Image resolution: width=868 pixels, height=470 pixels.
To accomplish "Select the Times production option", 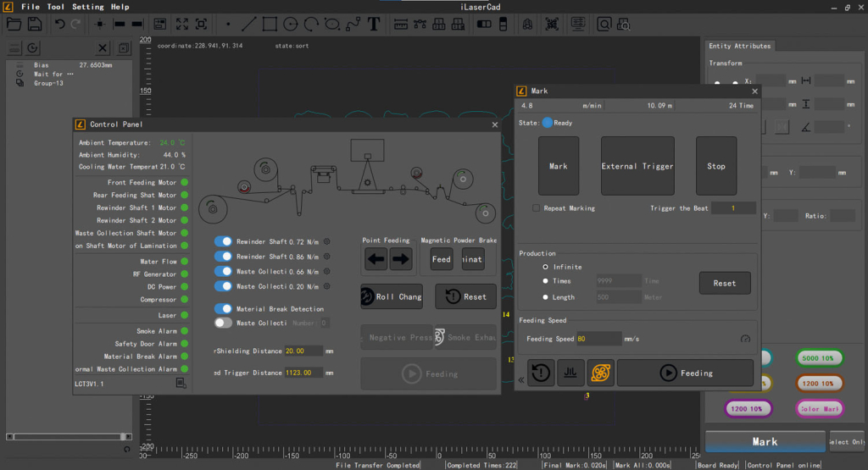I will click(545, 281).
